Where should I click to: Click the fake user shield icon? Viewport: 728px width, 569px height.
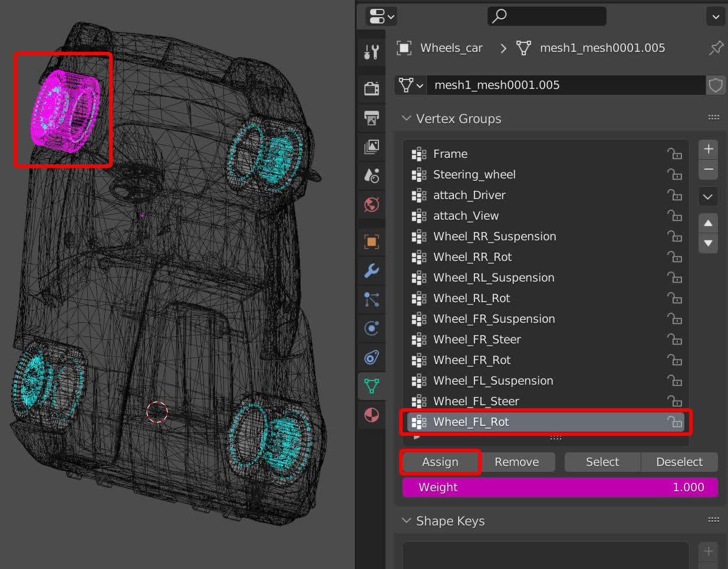(715, 85)
